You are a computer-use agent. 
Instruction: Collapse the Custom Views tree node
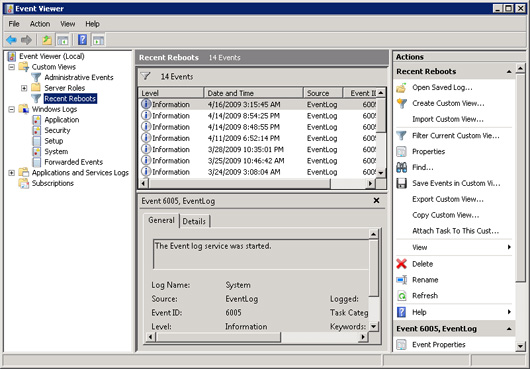point(11,67)
